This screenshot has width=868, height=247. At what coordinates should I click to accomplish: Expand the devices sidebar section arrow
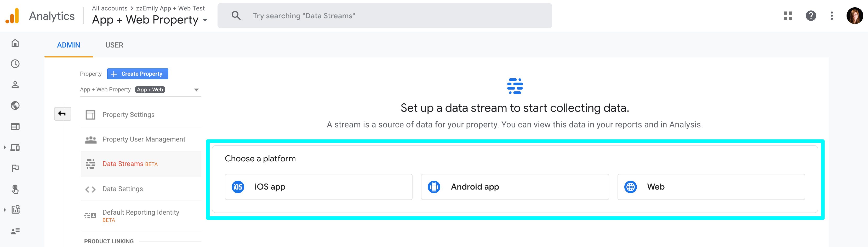[5, 148]
